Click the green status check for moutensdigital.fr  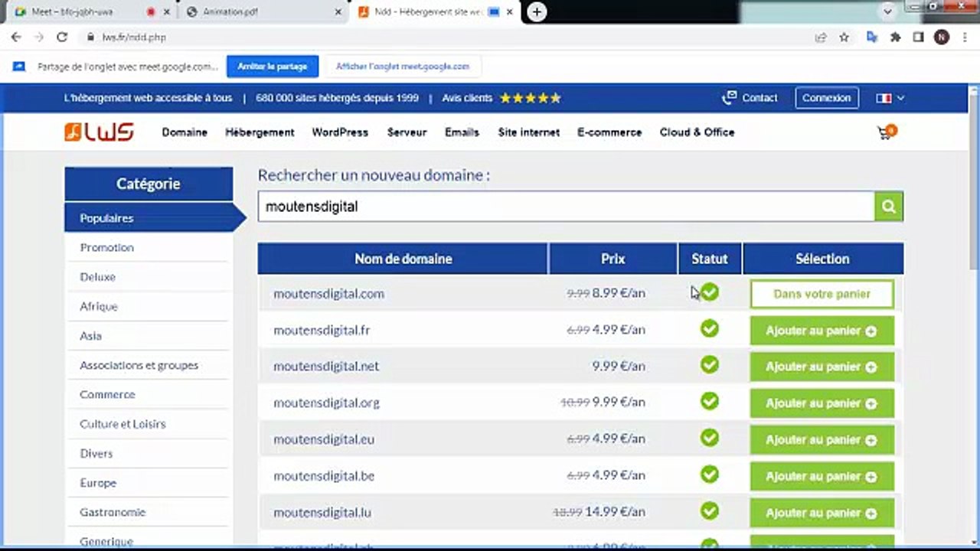point(710,328)
